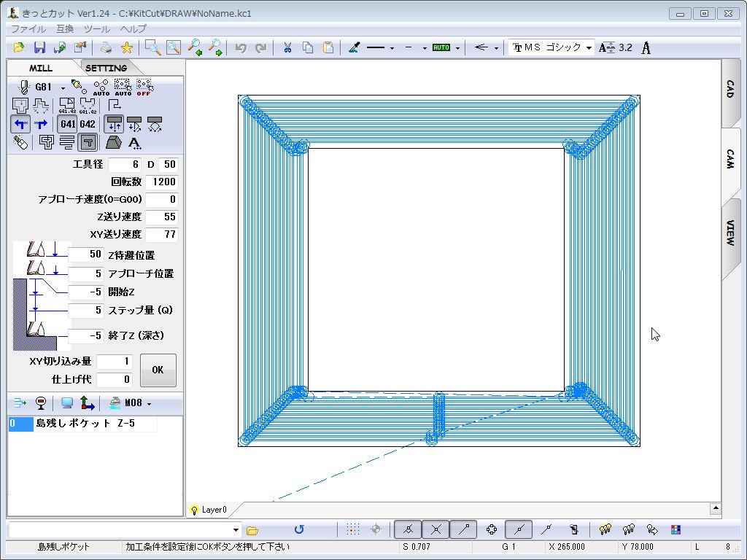This screenshot has width=747, height=560.
Task: Enable G41 tool compensation
Action: click(x=68, y=124)
